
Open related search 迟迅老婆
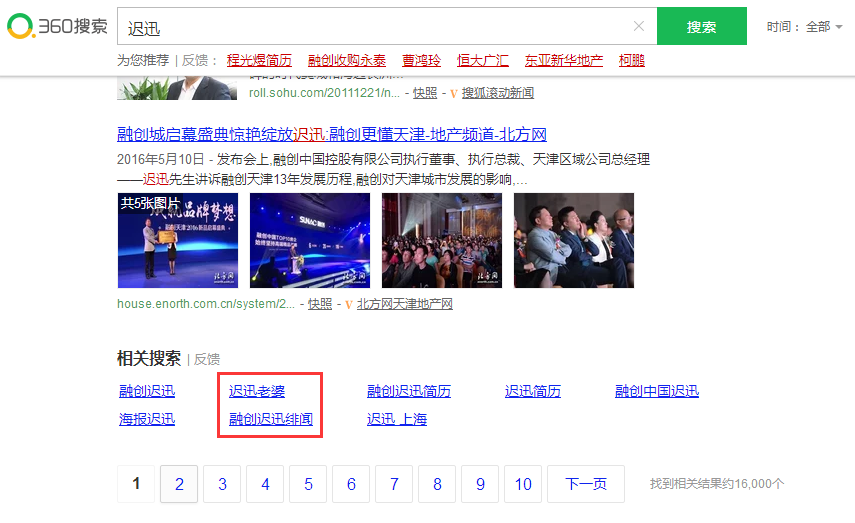click(257, 391)
